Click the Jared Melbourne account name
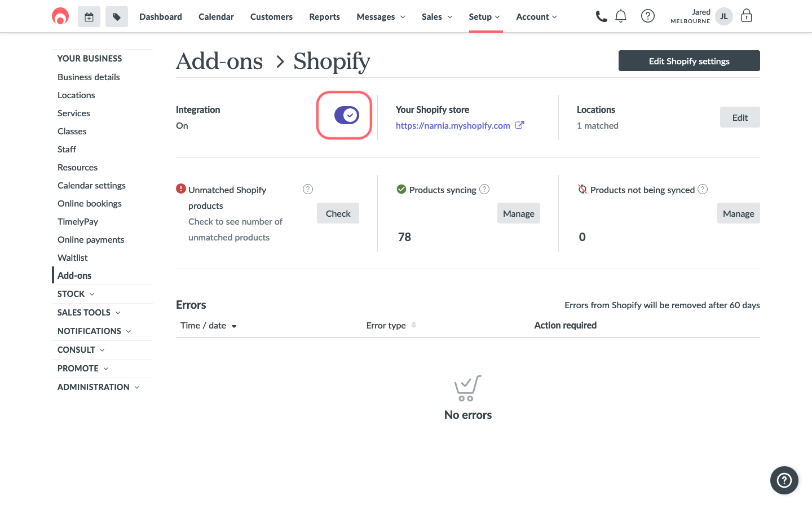 690,16
